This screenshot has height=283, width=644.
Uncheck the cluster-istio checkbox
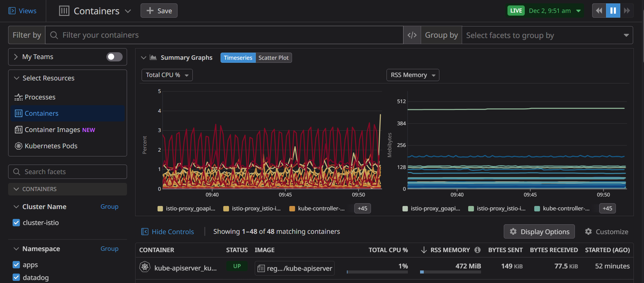click(x=16, y=223)
